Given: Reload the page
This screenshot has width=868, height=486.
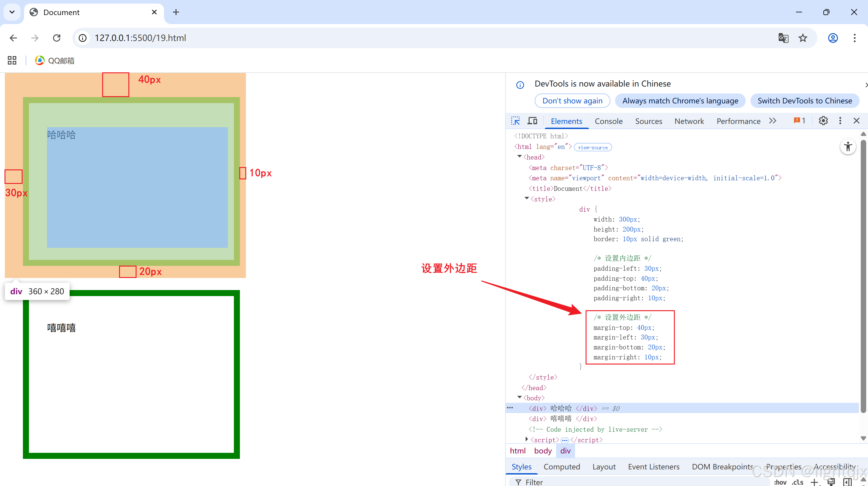Looking at the screenshot, I should click(57, 38).
